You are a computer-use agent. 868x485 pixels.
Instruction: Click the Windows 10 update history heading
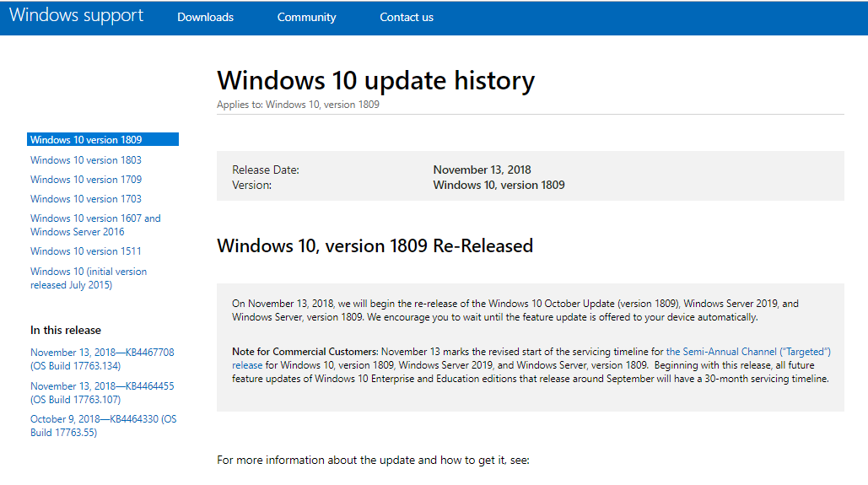coord(376,80)
